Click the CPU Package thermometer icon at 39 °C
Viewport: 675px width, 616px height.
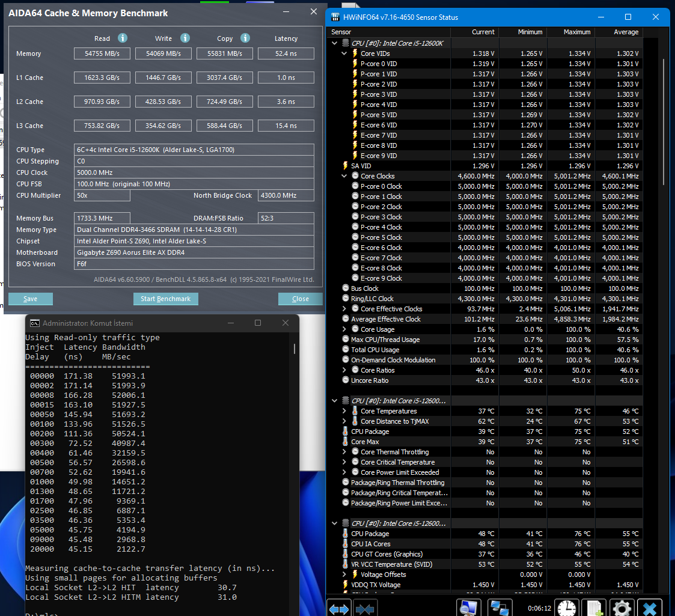click(345, 432)
